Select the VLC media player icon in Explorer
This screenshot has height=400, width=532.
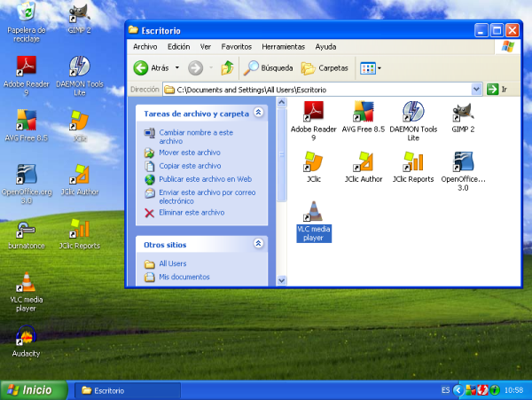pos(312,212)
